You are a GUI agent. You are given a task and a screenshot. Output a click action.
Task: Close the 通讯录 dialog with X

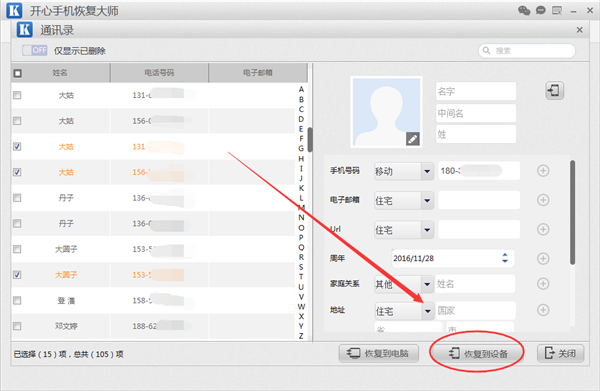click(x=580, y=30)
